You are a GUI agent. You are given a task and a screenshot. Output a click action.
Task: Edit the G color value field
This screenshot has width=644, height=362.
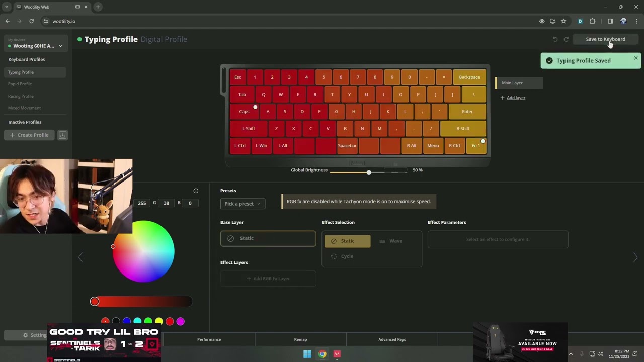coord(166,203)
